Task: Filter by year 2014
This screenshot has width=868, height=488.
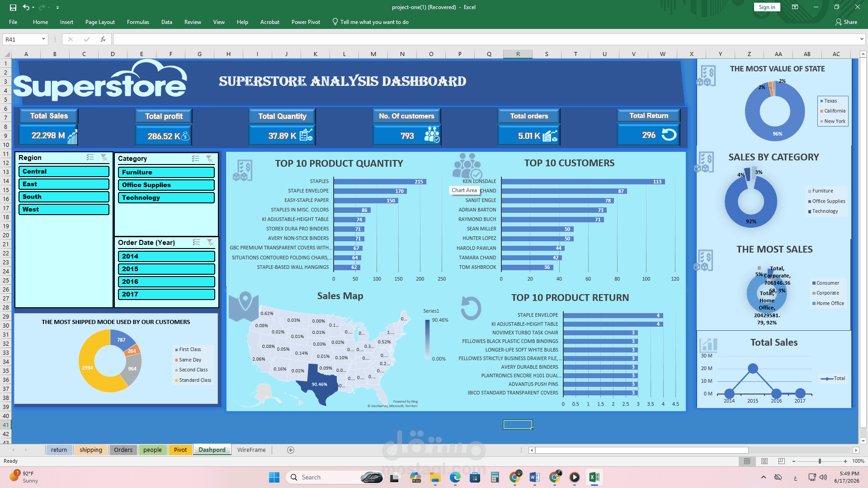Action: click(166, 256)
